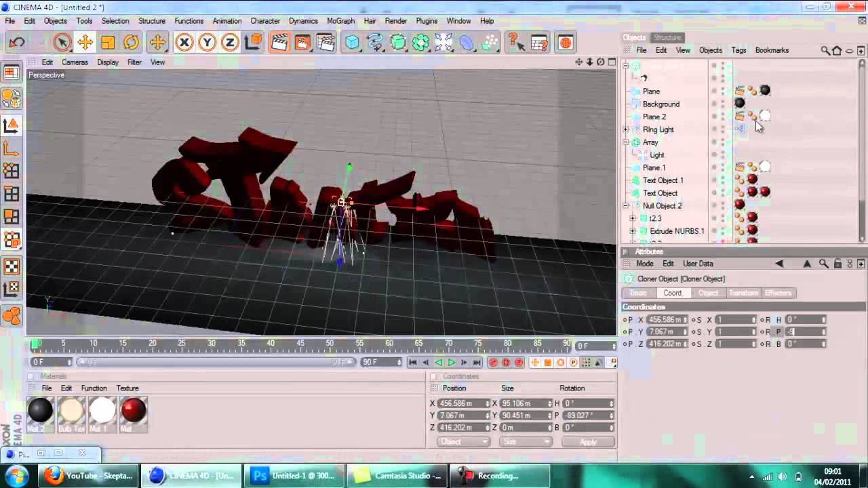Open the Coord tab in Attributes

click(673, 293)
